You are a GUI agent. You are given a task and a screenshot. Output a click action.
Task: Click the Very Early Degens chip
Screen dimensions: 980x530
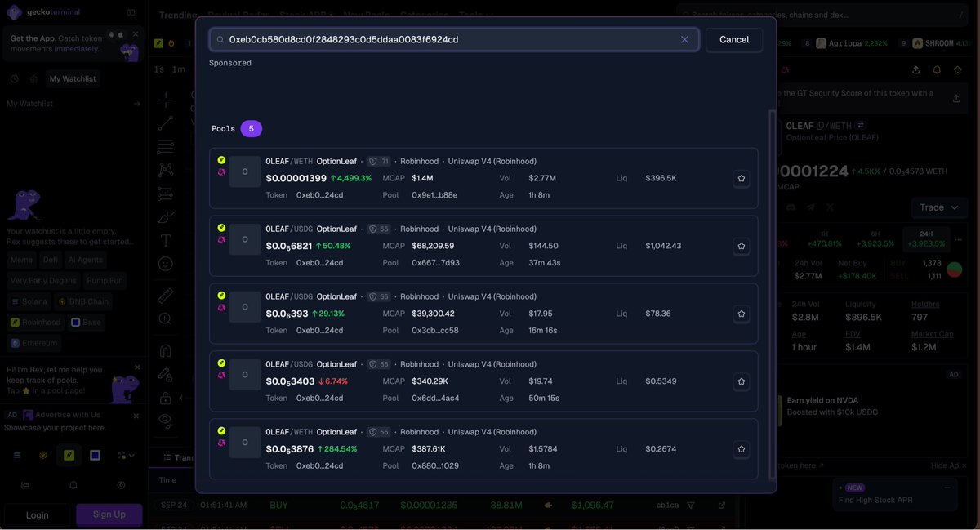click(x=43, y=280)
